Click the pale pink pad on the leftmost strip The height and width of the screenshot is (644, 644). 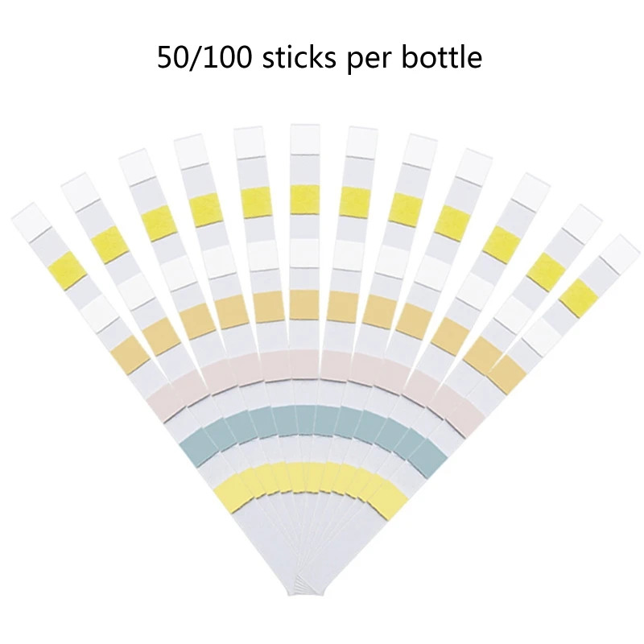point(164,402)
